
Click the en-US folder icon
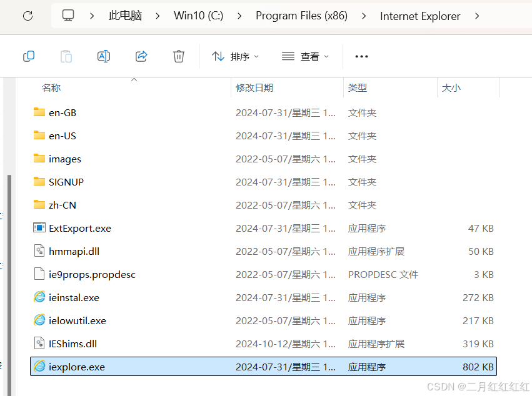click(x=39, y=135)
